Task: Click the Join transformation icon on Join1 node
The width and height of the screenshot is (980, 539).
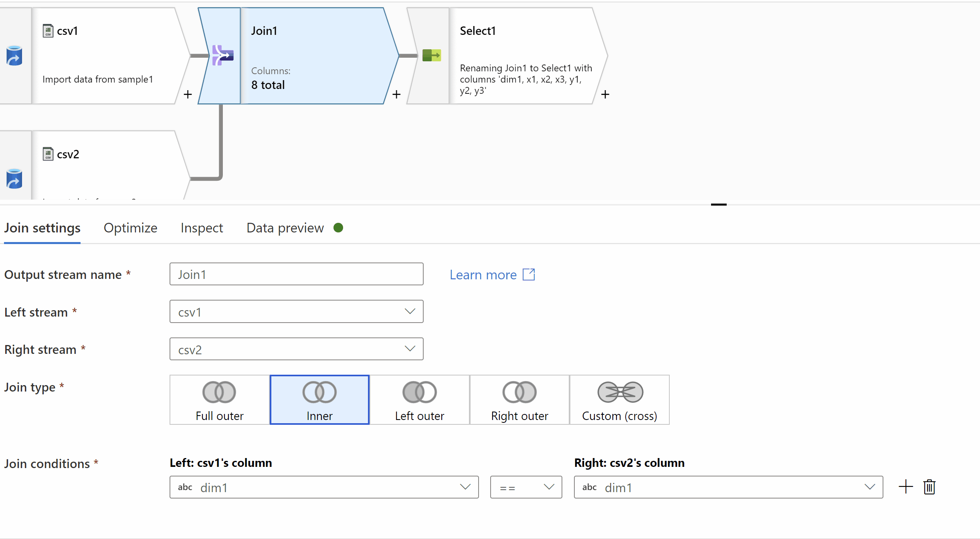Action: click(x=222, y=55)
